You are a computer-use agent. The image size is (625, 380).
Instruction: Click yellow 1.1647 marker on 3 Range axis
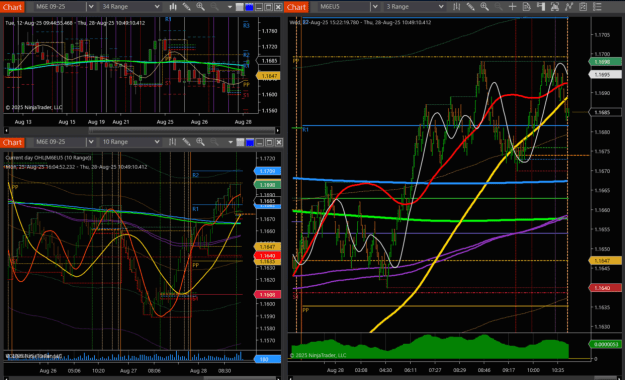point(605,261)
